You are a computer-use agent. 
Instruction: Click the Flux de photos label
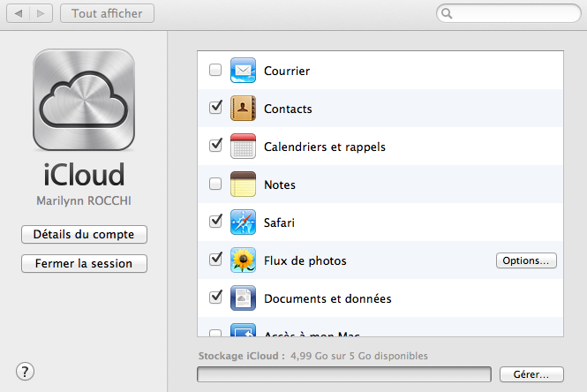[x=305, y=261]
